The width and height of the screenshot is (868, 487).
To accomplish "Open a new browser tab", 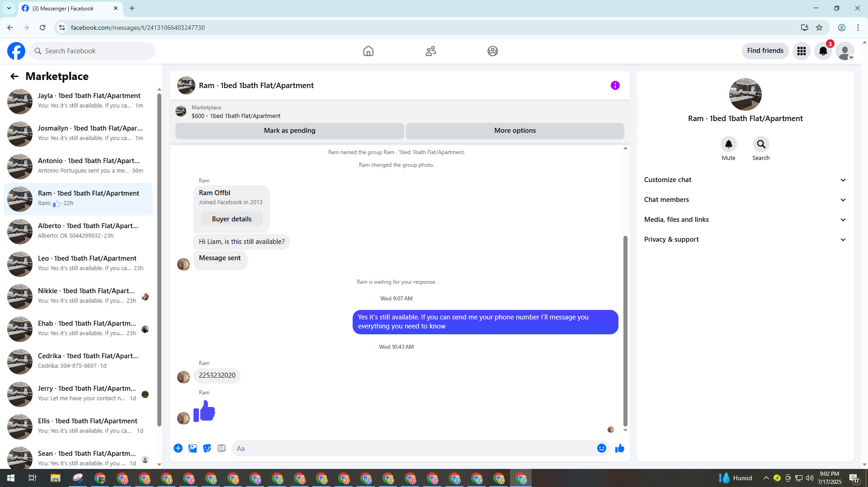I will pos(132,8).
